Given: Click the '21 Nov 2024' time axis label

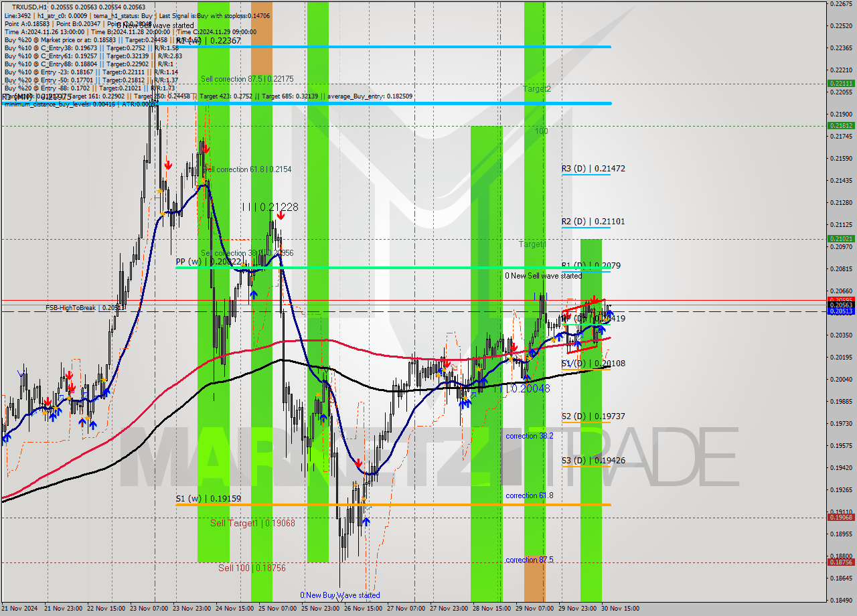Looking at the screenshot, I should [20, 609].
